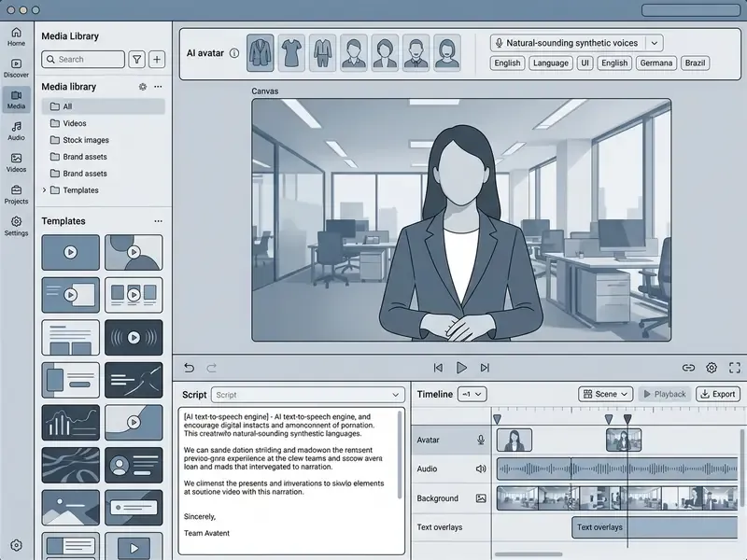Open the Script dropdown

(x=308, y=395)
